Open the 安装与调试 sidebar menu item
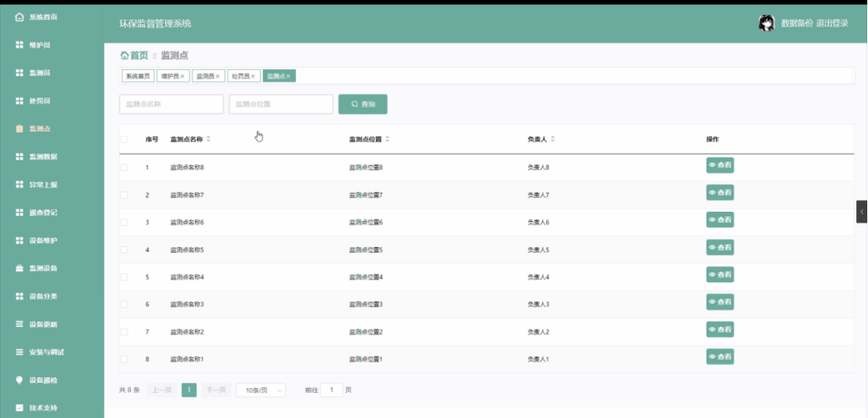Viewport: 868px width, 418px height. (x=40, y=352)
